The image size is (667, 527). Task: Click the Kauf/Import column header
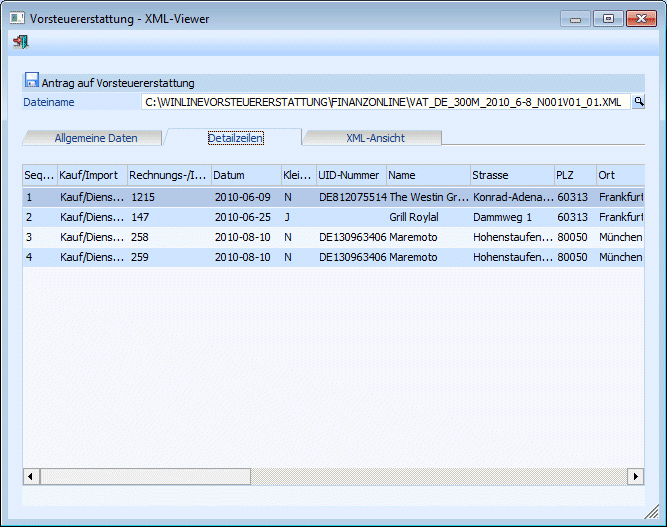pos(91,175)
